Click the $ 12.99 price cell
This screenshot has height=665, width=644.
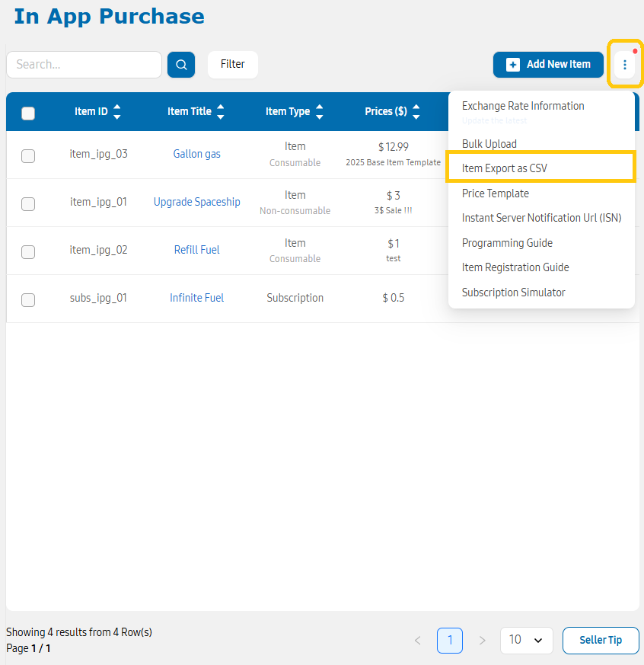394,147
